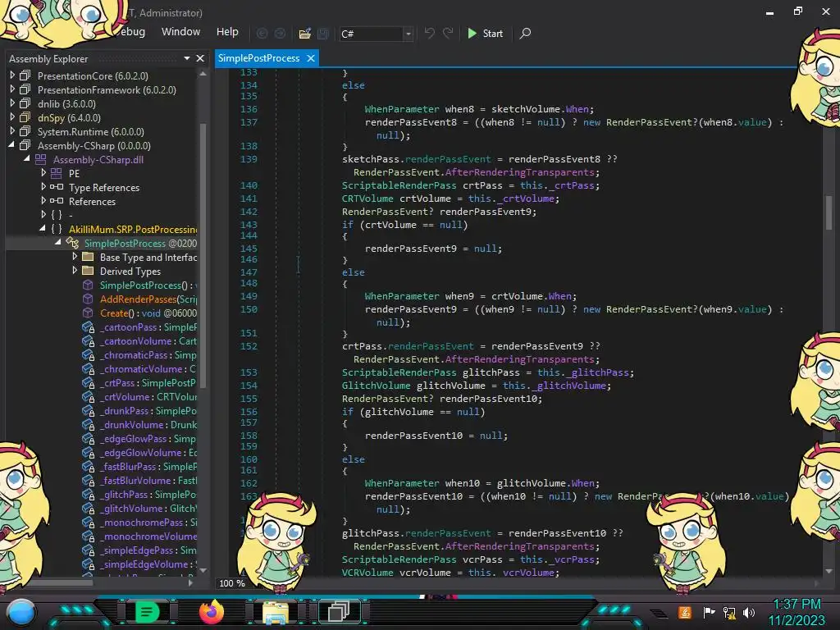The width and height of the screenshot is (840, 630).
Task: Expand the PE node
Action: pyautogui.click(x=43, y=173)
